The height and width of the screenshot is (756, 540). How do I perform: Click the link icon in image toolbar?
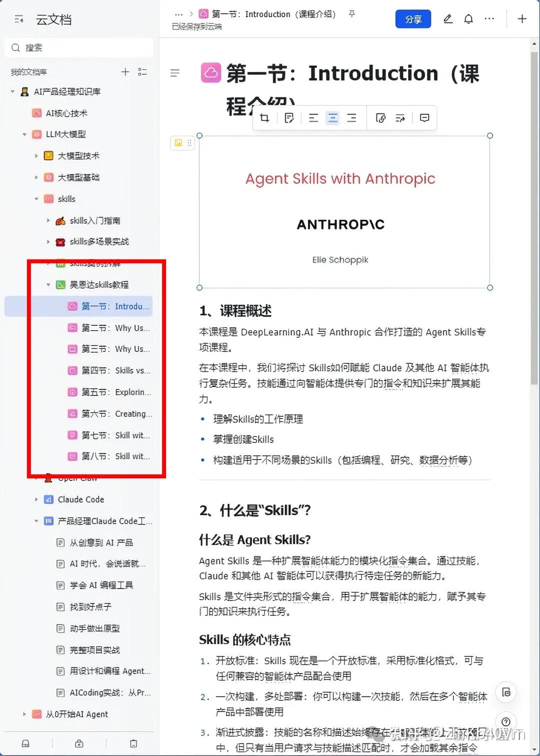click(380, 118)
